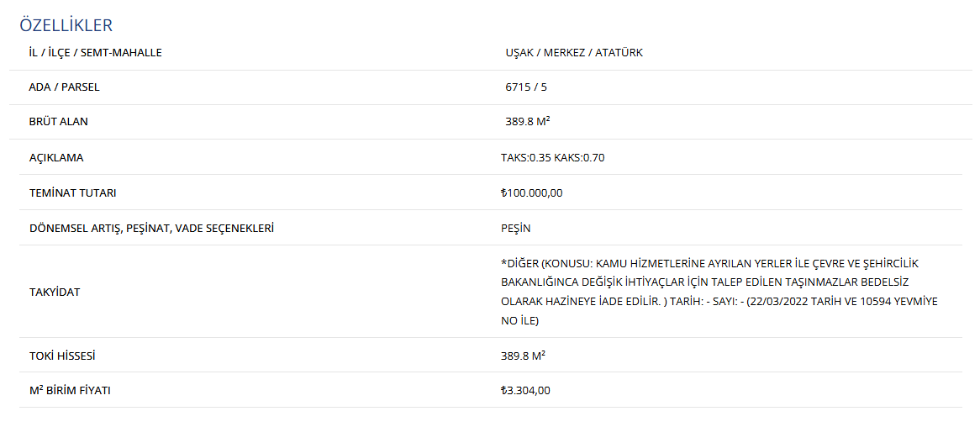Select the ADA / PARSEL row label
The width and height of the screenshot is (980, 427).
coord(65,87)
